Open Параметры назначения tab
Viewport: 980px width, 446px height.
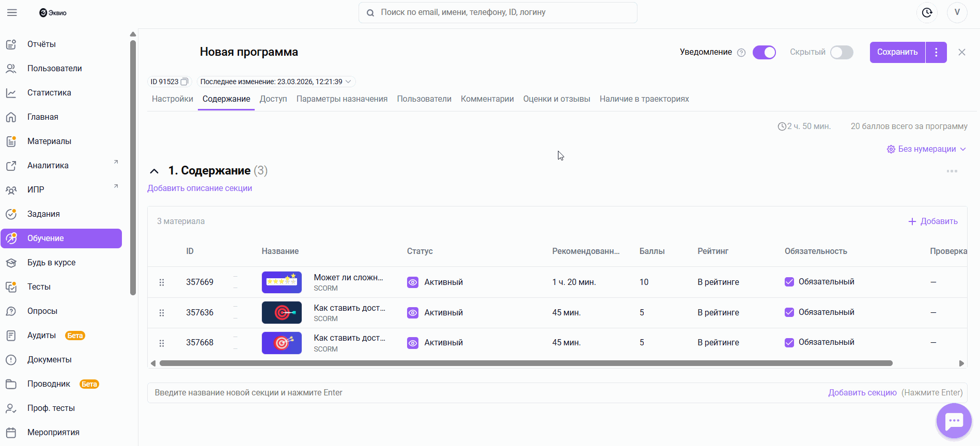(x=342, y=99)
